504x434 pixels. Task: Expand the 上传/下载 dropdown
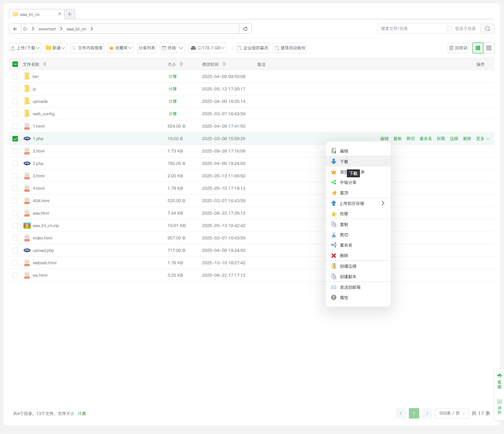25,48
